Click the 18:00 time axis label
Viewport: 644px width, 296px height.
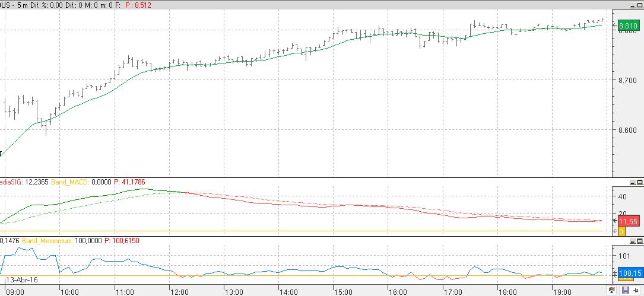coord(507,292)
